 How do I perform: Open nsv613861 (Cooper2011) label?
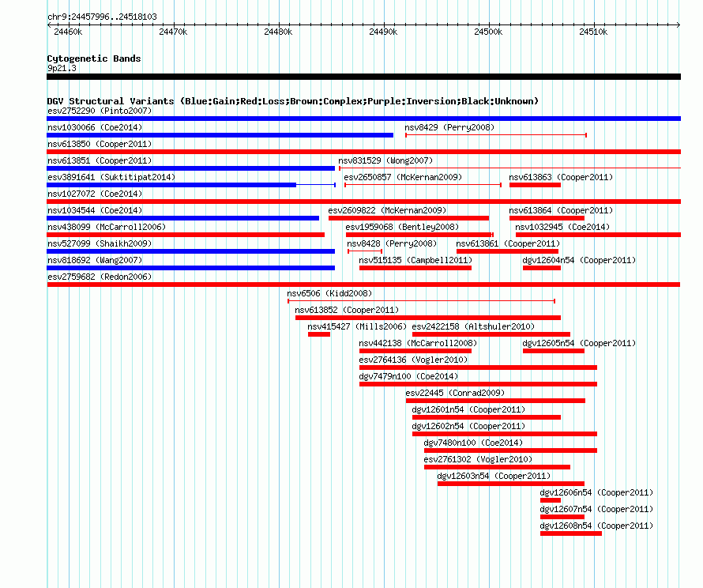click(508, 243)
